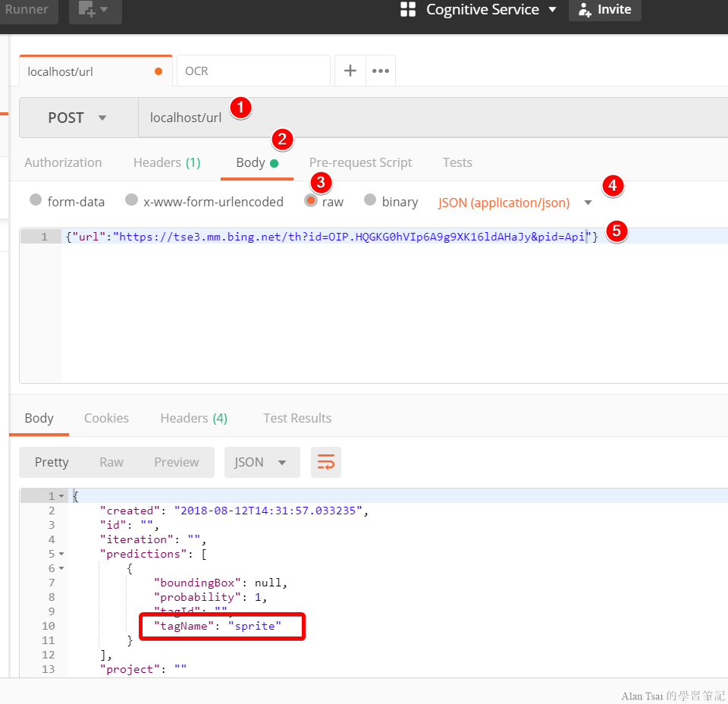Open the response Body tab

(39, 418)
